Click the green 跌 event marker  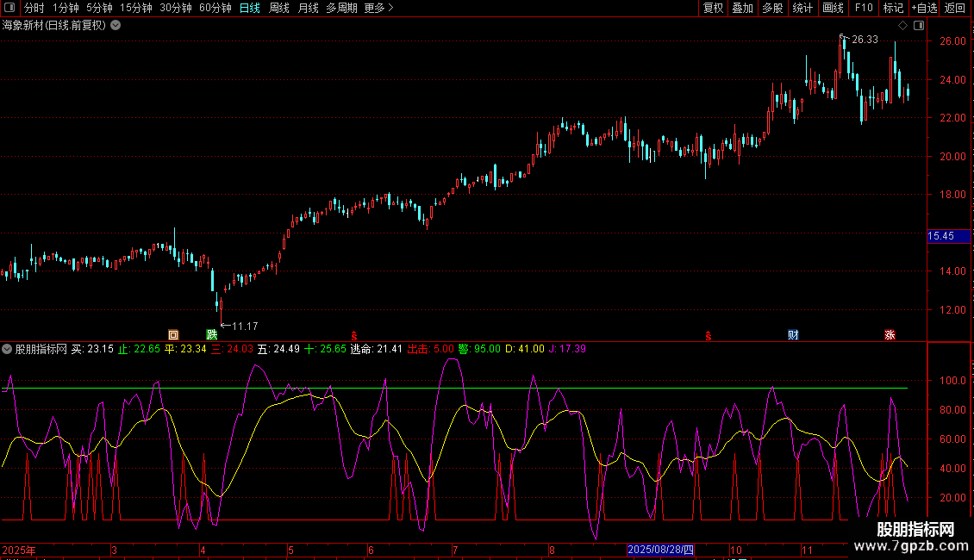211,335
